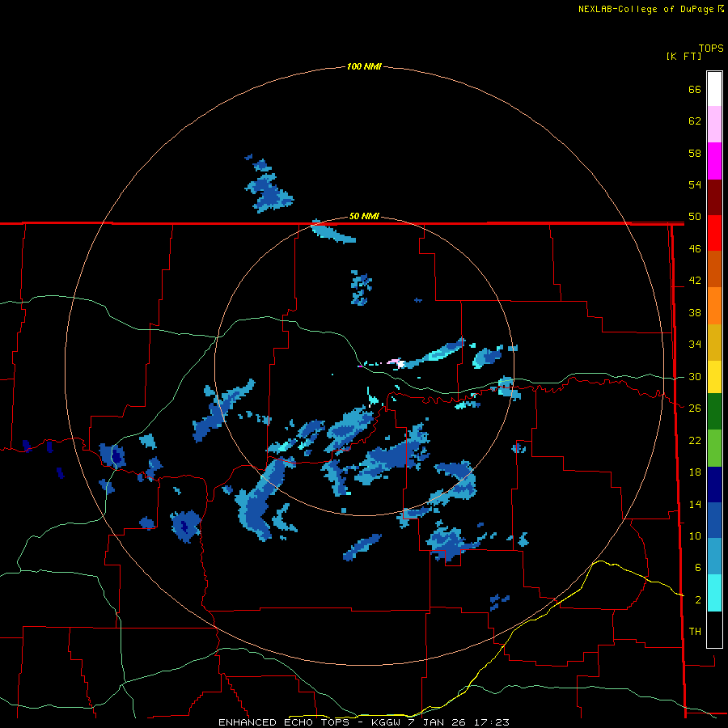728x728 pixels.
Task: Click the "50 NMI" range ring label
Action: pos(364,216)
